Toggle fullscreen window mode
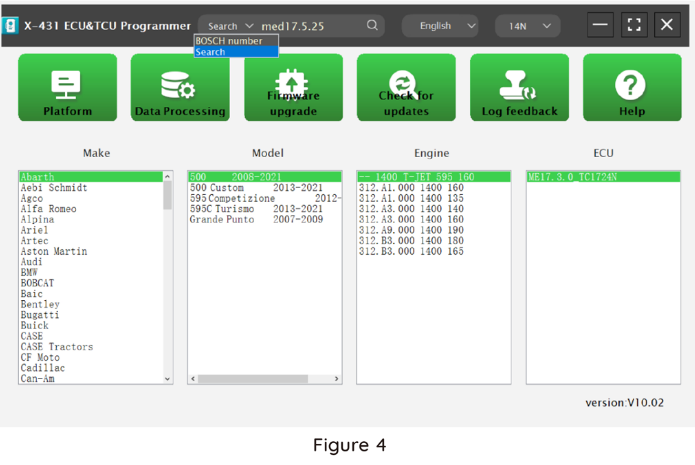Image resolution: width=695 pixels, height=465 pixels. coord(634,25)
